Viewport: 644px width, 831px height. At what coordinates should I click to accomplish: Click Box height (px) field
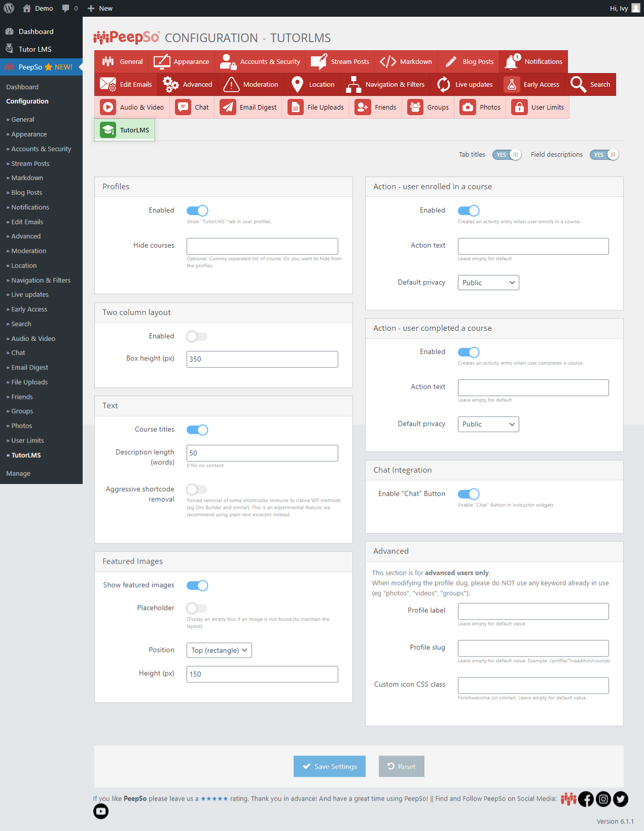(262, 359)
